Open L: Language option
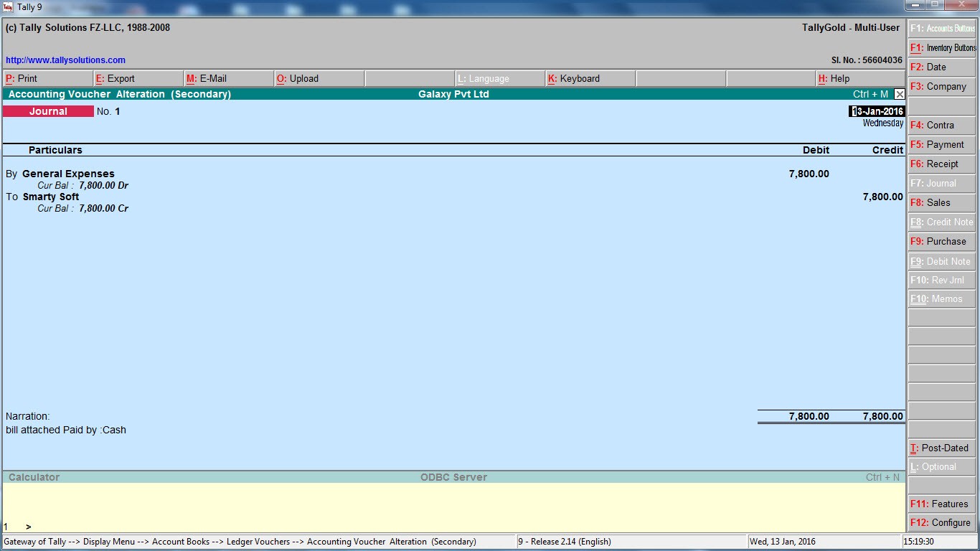Image resolution: width=980 pixels, height=551 pixels. 500,79
